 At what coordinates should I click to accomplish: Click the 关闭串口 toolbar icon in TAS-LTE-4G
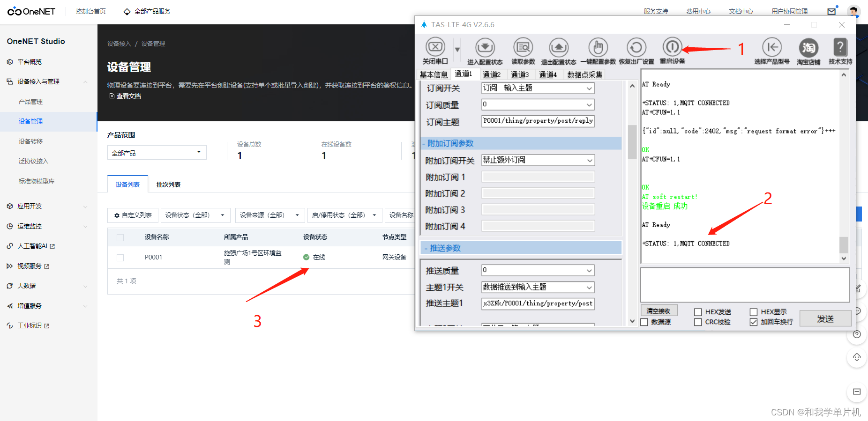[x=435, y=47]
